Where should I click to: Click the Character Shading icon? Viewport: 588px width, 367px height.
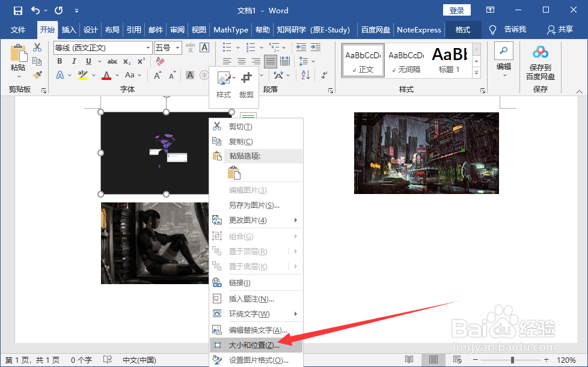(190, 75)
